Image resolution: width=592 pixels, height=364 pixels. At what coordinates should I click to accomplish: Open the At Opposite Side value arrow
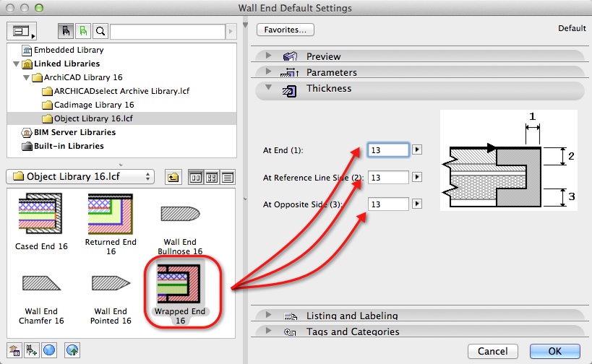coord(417,204)
